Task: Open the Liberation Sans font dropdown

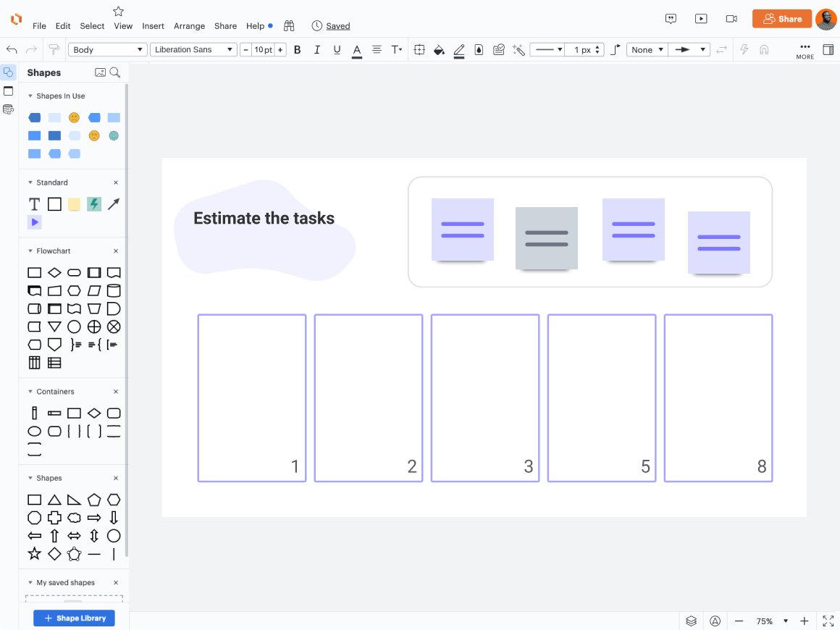Action: [x=194, y=50]
